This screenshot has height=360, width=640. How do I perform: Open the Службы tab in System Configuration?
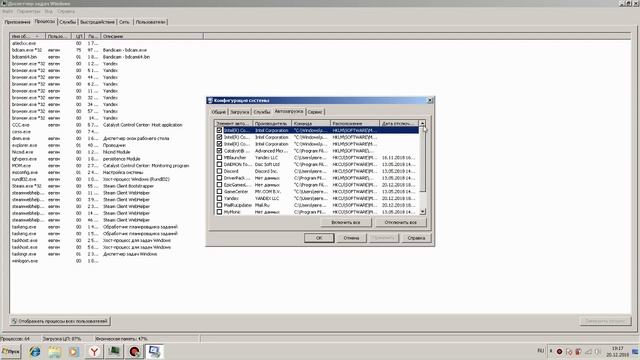262,112
